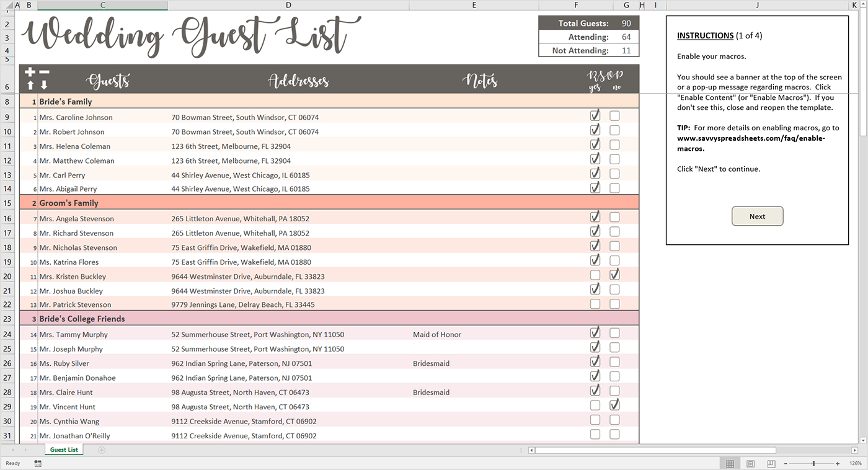
Task: Click the horizontal scrollbar right arrow
Action: pos(855,451)
